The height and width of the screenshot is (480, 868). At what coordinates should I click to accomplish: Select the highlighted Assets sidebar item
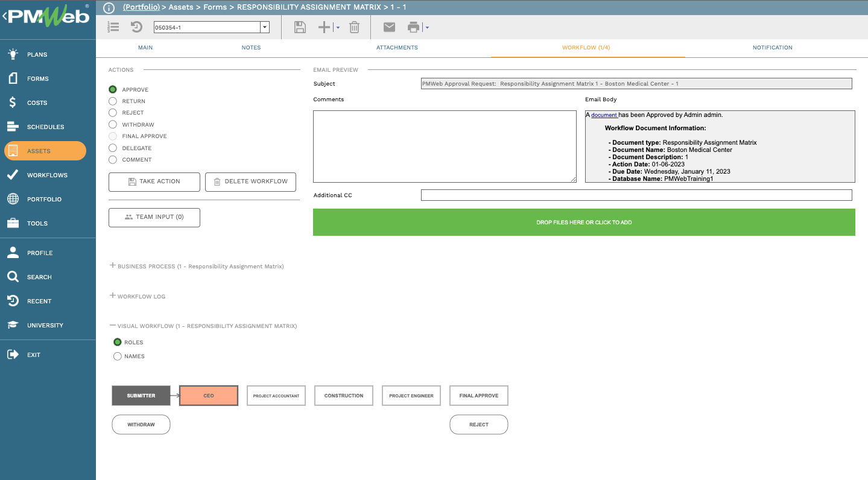[45, 151]
